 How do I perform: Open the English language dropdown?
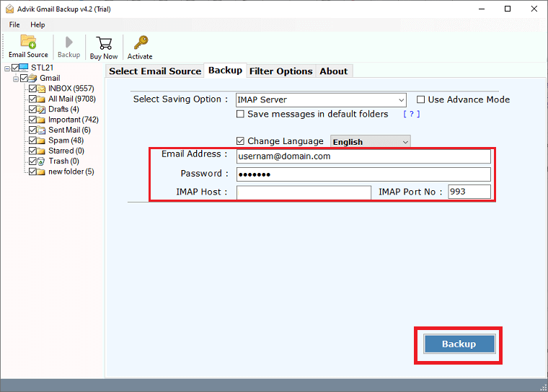(x=371, y=142)
